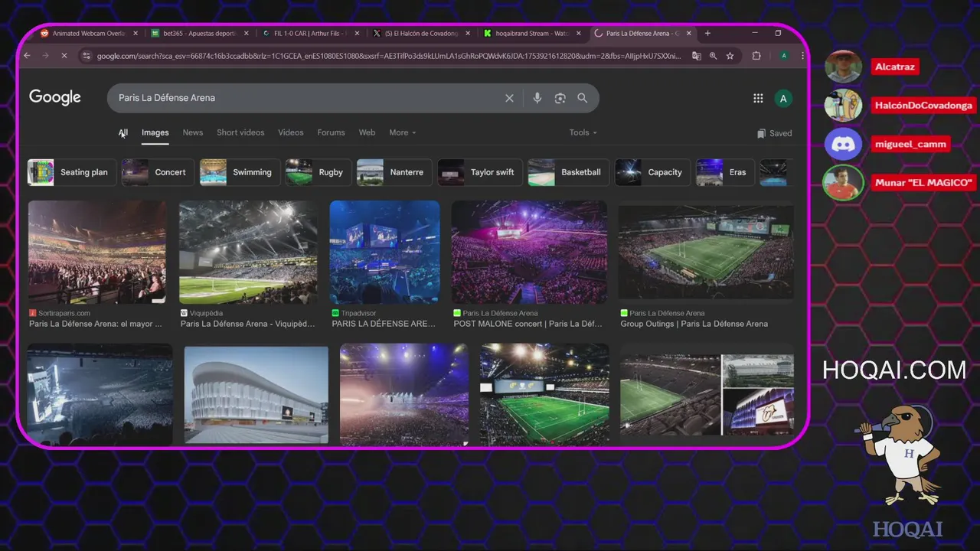Open POST MALONE concert image thumbnail
Viewport: 980px width, 551px height.
point(529,253)
